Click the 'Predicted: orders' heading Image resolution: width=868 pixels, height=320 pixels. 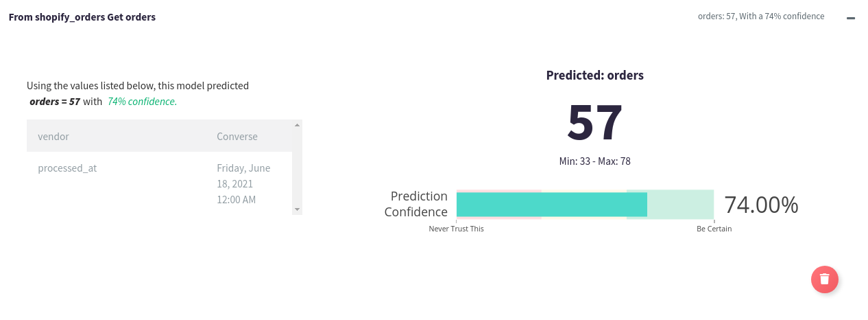(594, 76)
